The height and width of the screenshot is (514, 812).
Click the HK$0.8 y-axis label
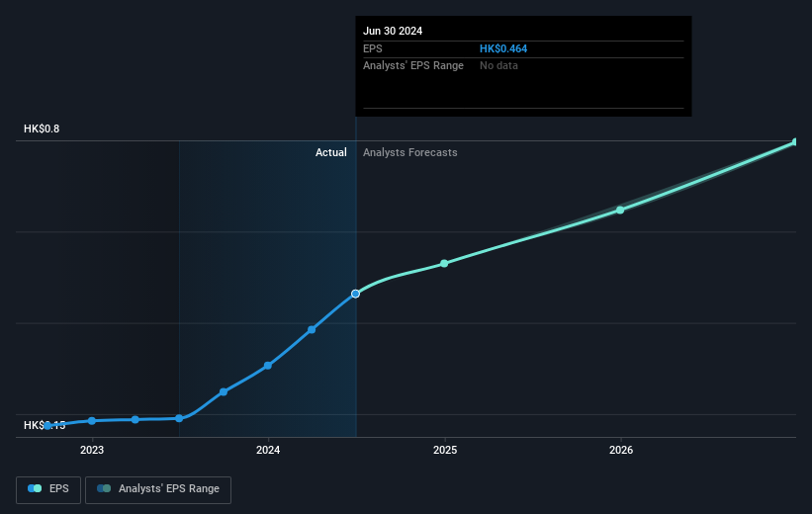(x=42, y=128)
